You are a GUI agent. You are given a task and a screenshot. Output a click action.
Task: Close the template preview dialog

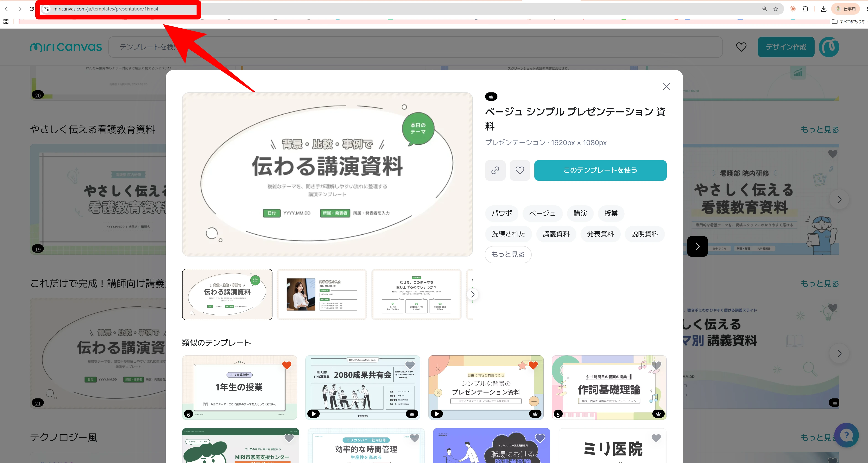pyautogui.click(x=666, y=86)
